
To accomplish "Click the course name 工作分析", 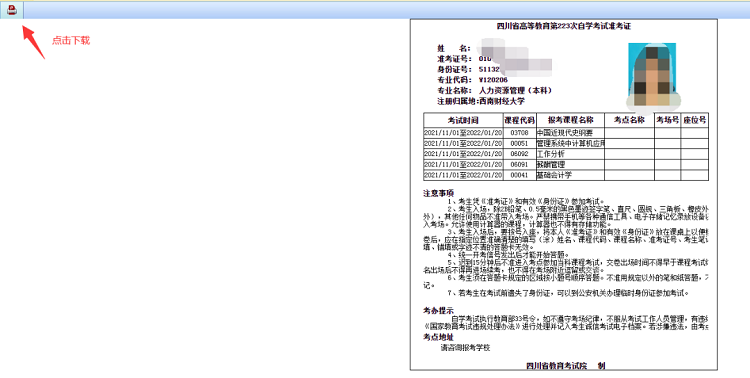I will click(551, 154).
